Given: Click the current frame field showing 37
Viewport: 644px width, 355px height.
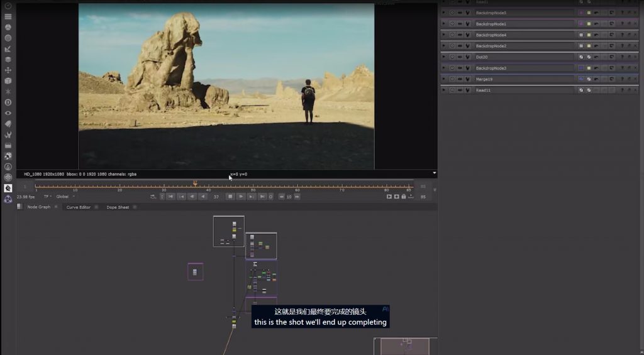Looking at the screenshot, I should click(216, 197).
